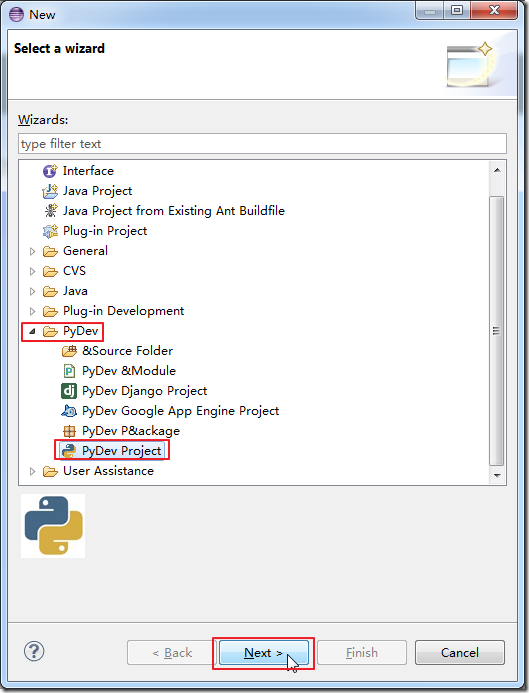Click the Ant Buildfile project icon

pyautogui.click(x=51, y=211)
